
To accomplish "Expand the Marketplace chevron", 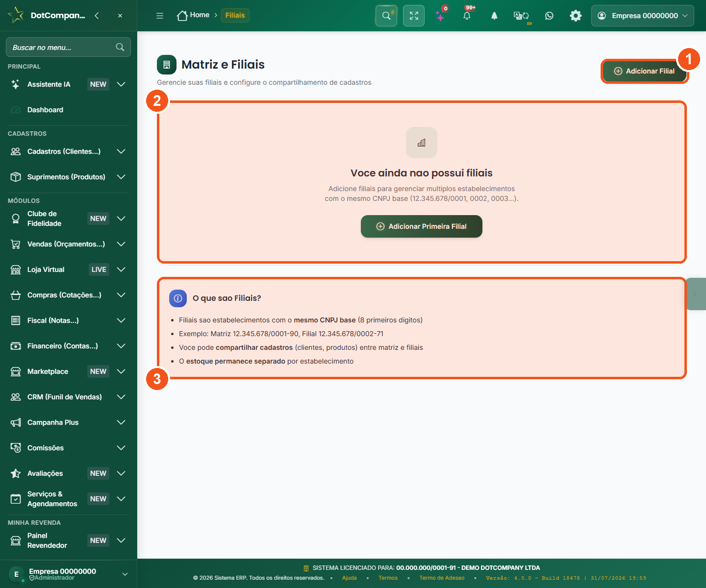I will point(121,371).
